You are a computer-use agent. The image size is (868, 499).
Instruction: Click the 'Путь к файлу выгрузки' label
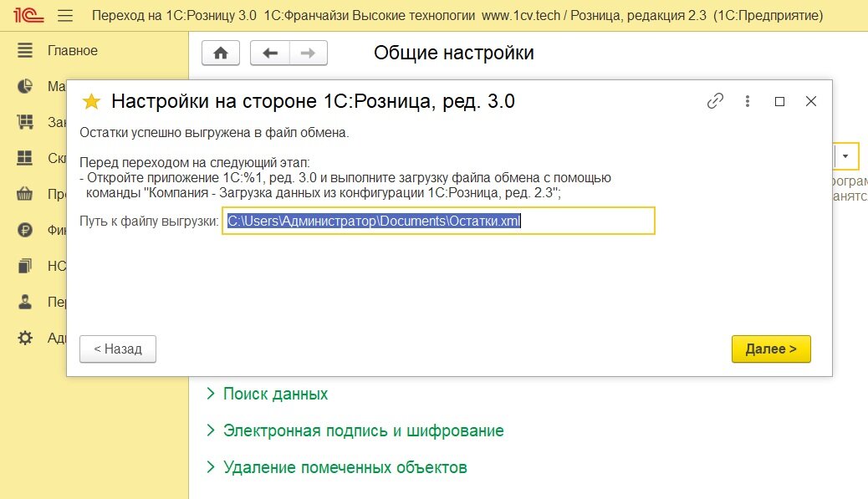[149, 221]
